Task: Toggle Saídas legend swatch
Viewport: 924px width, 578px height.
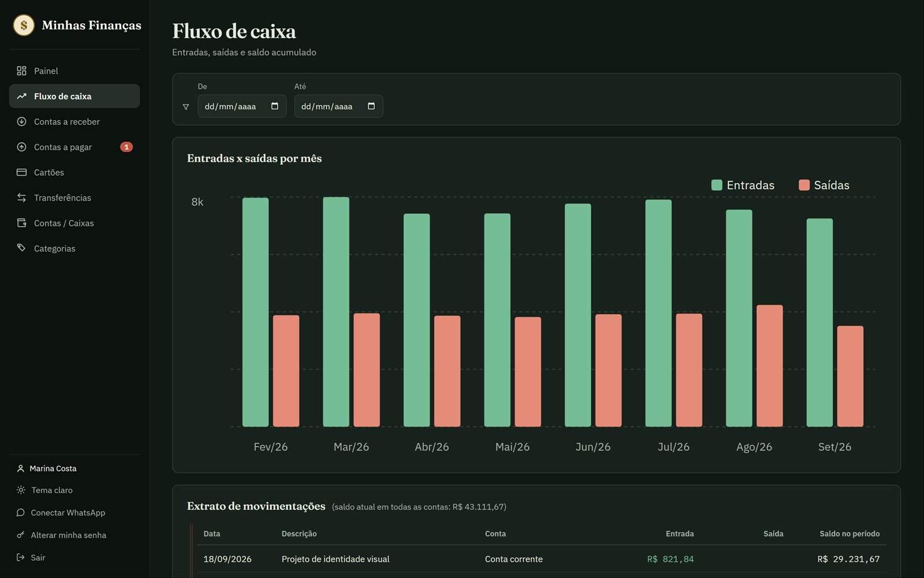Action: click(x=804, y=185)
